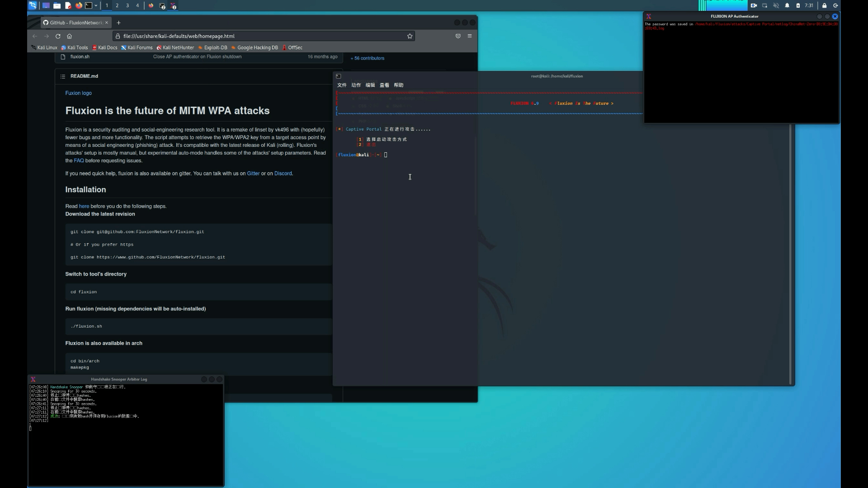The width and height of the screenshot is (868, 488).
Task: Open the power manager battery icon
Action: 798,5
